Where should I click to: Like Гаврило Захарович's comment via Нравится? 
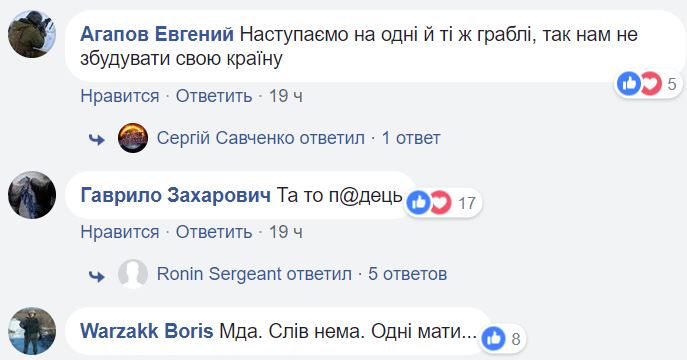120,232
